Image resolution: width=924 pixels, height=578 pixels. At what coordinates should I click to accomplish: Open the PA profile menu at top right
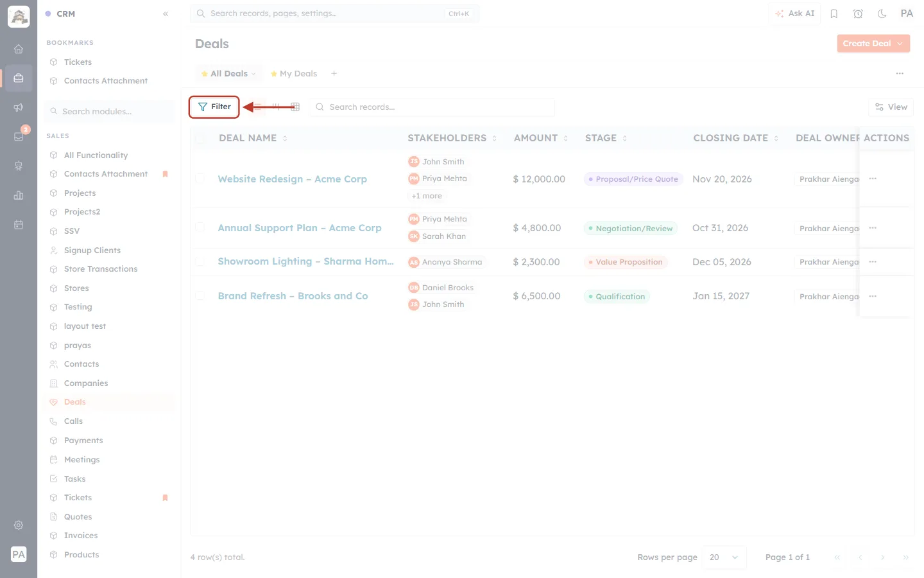[907, 13]
